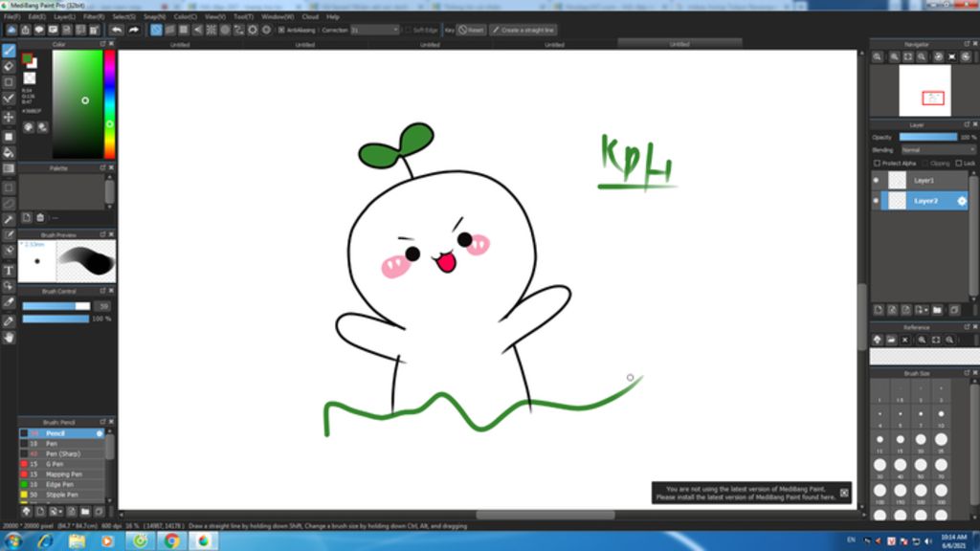Select the Bucket fill tool
Viewport: 980px width, 551px height.
tap(9, 152)
